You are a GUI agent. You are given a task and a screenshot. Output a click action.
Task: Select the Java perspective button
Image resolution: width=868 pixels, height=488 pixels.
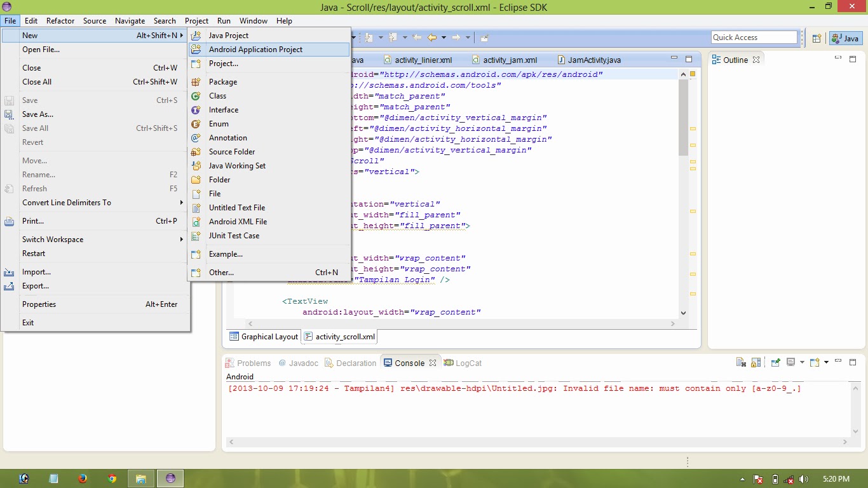(x=845, y=38)
